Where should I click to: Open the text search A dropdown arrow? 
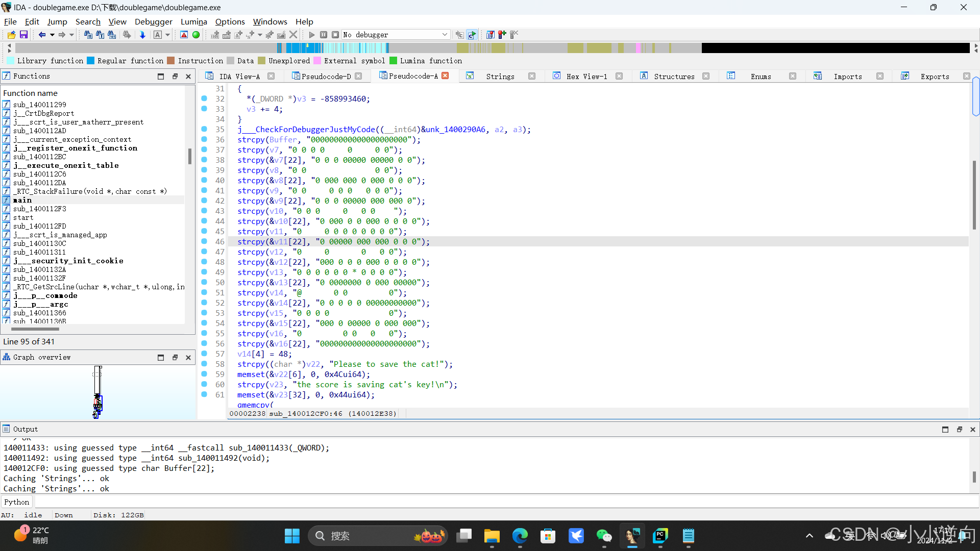point(167,35)
